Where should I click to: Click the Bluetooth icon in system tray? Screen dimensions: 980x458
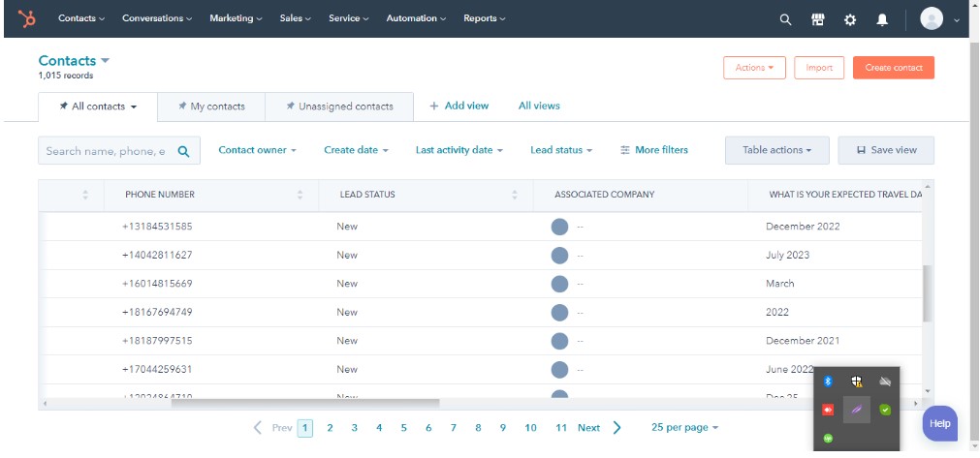tap(829, 382)
